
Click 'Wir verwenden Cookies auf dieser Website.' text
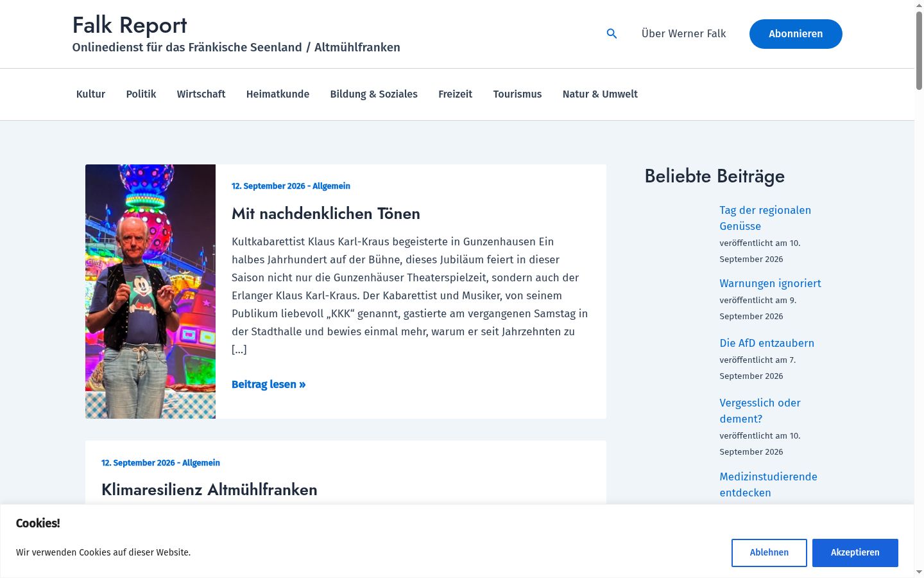pos(103,552)
